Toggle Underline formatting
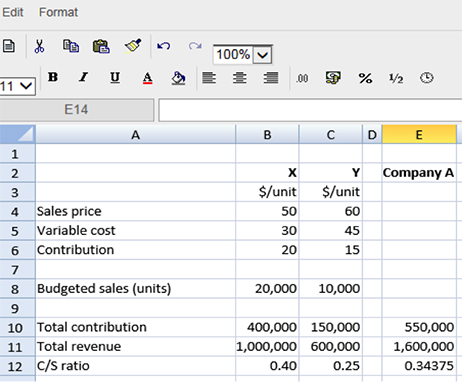This screenshot has height=382, width=462. click(x=115, y=78)
